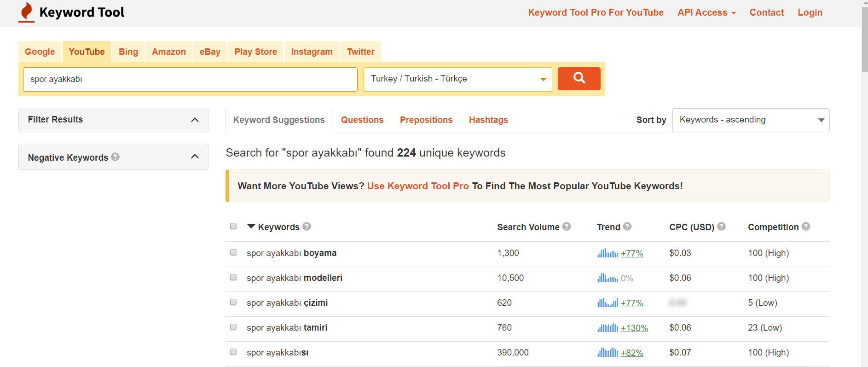Screen dimensions: 868x367
Task: Click help icon beside CPC (USD) header
Action: click(722, 227)
